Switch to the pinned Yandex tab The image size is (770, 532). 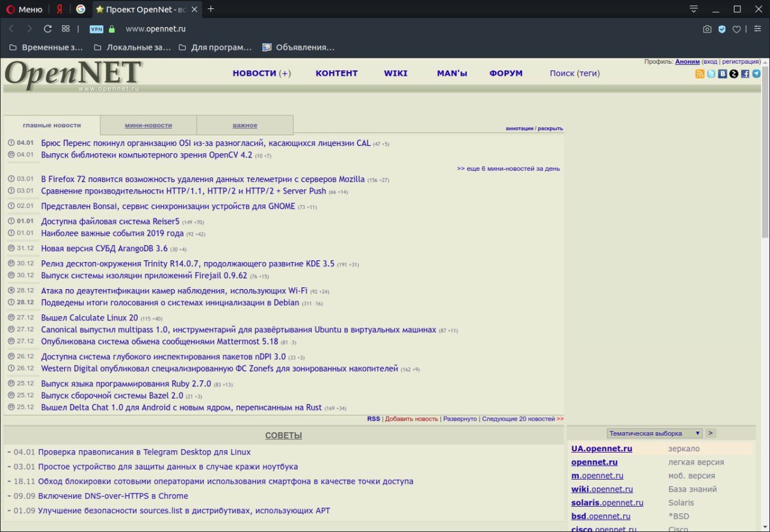coord(60,9)
